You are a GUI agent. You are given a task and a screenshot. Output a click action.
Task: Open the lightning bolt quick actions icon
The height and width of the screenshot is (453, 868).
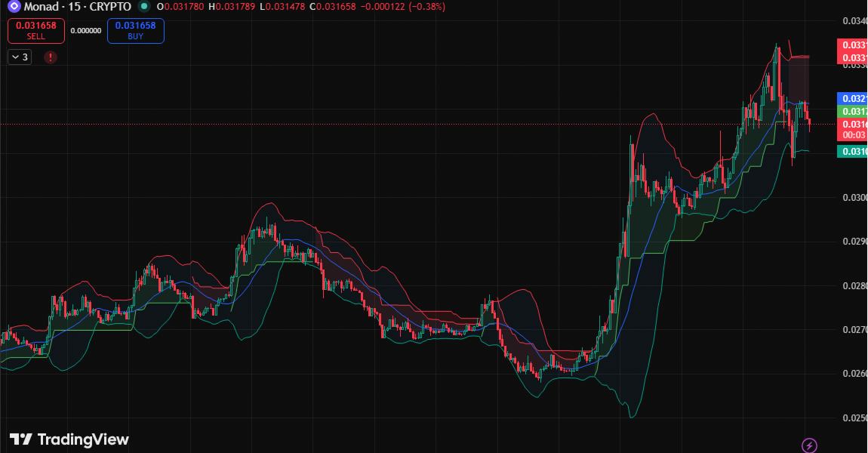(809, 445)
